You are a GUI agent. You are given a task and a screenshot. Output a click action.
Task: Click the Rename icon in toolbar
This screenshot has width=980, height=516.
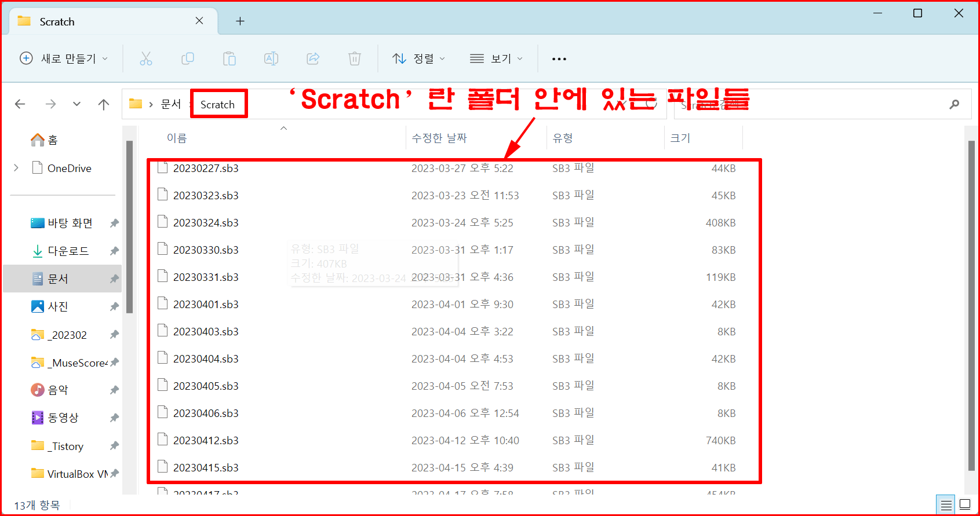point(271,58)
